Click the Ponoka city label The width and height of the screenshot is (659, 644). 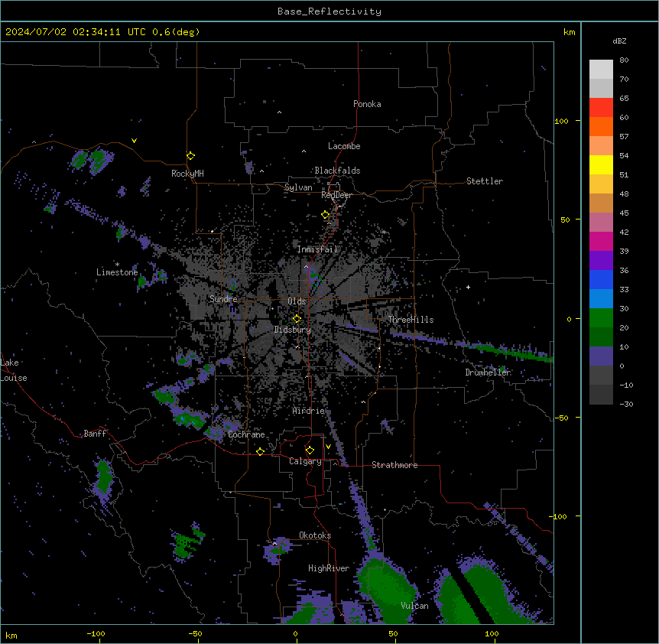coord(367,104)
